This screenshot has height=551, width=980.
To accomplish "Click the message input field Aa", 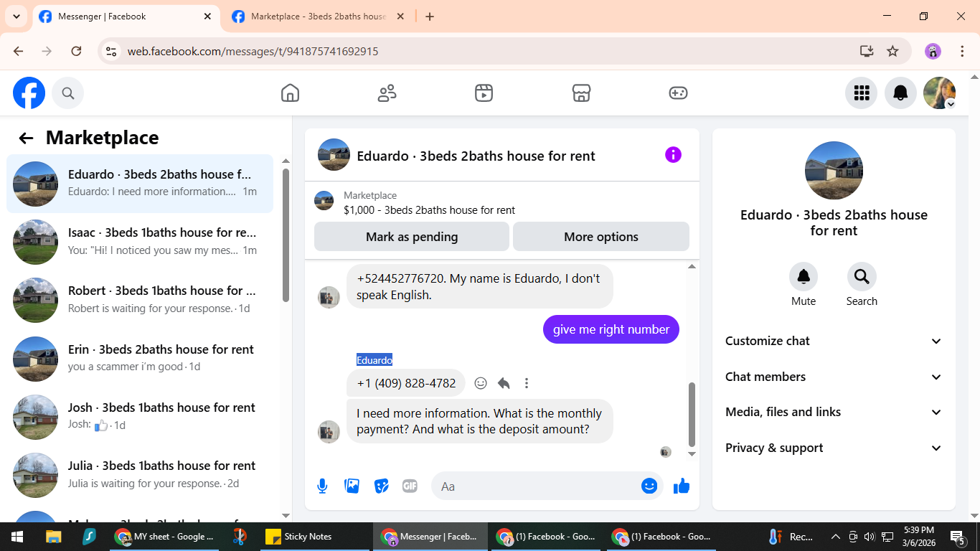I will (534, 486).
